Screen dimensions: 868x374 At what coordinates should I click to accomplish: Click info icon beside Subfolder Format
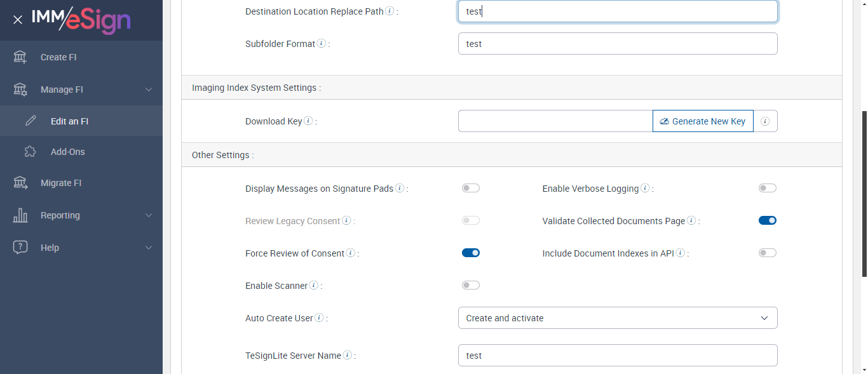pyautogui.click(x=322, y=44)
